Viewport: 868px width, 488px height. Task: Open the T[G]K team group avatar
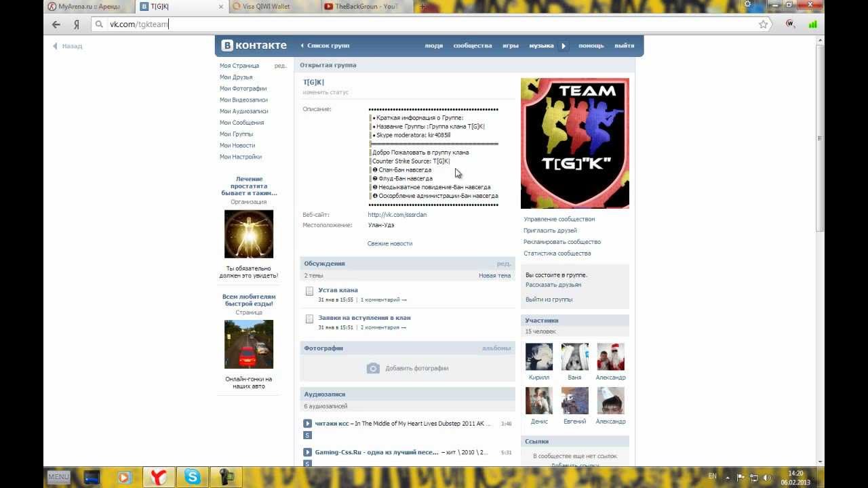click(575, 143)
